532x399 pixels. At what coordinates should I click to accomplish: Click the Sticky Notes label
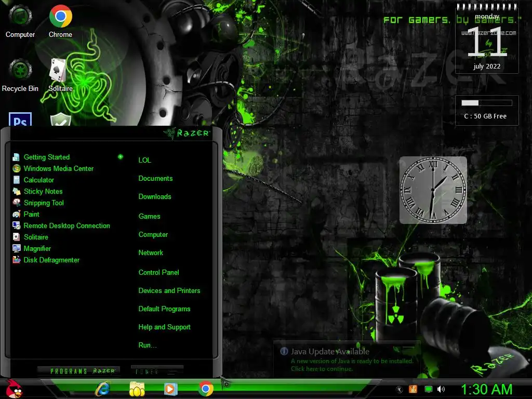[43, 191]
